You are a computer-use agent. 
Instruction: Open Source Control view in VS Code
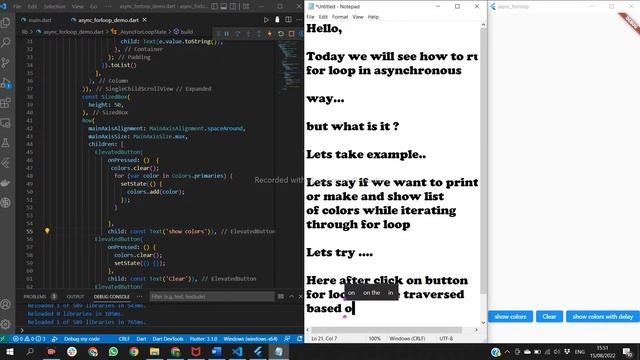(x=6, y=62)
